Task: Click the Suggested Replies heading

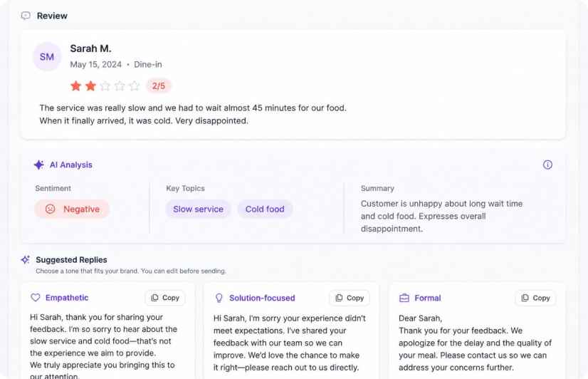Action: pyautogui.click(x=71, y=259)
